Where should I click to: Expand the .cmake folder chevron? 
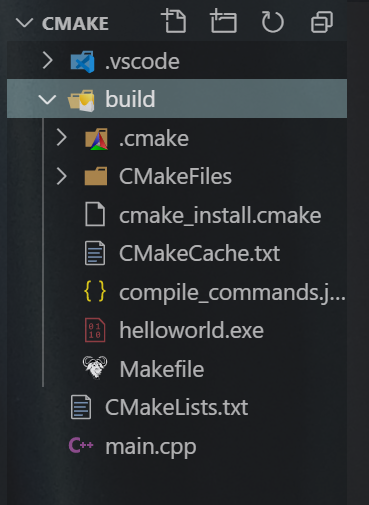(x=62, y=138)
